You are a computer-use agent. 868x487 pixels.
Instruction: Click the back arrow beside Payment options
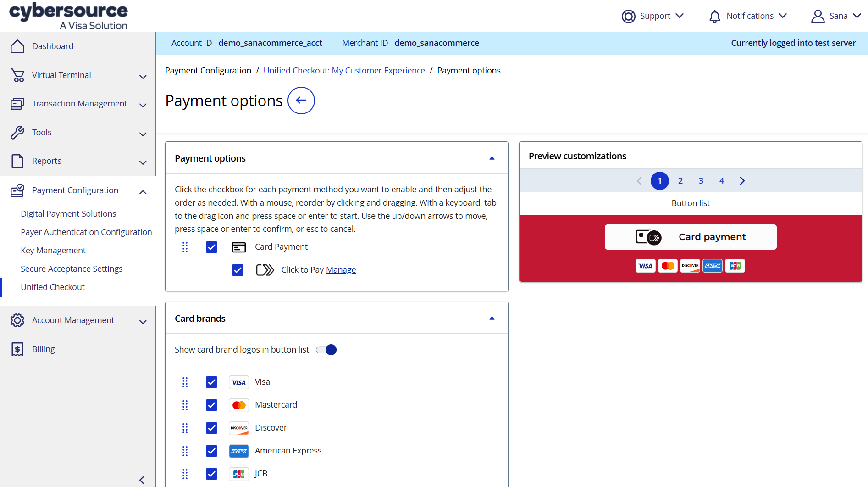click(x=301, y=101)
